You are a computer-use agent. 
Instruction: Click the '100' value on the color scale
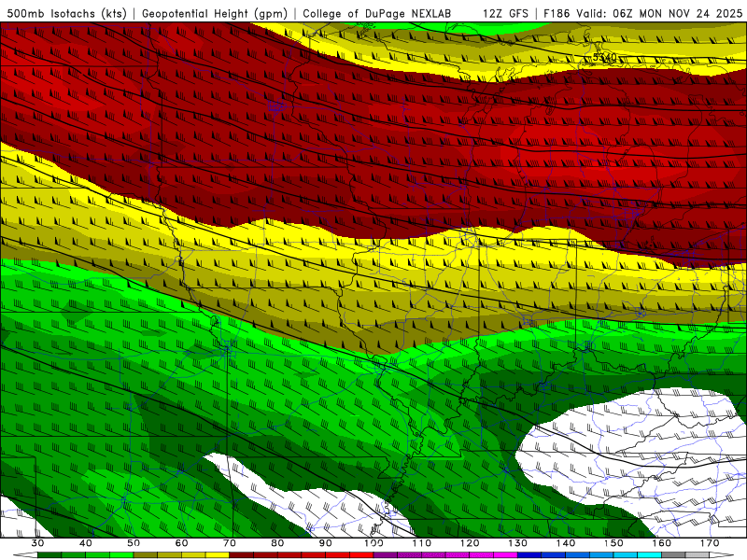coord(374,543)
